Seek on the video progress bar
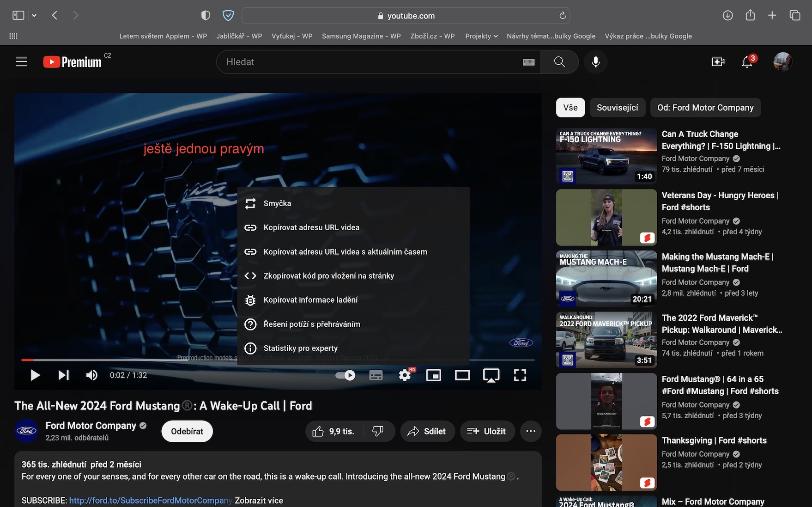Viewport: 812px width, 507px height. tap(278, 360)
